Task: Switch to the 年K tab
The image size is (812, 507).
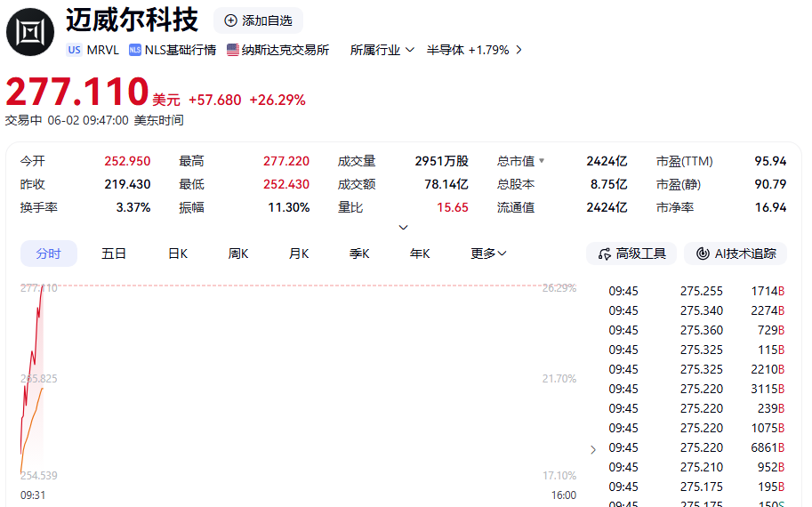Action: pyautogui.click(x=420, y=253)
